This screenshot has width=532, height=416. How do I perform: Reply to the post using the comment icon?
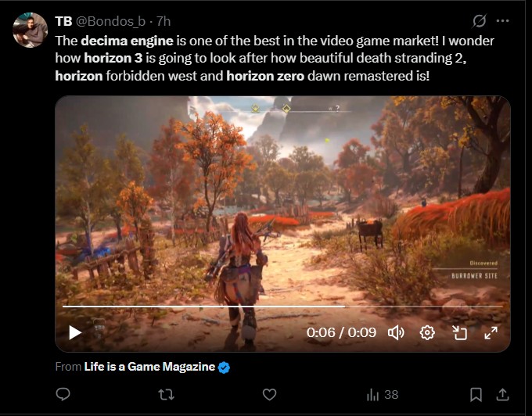(63, 394)
